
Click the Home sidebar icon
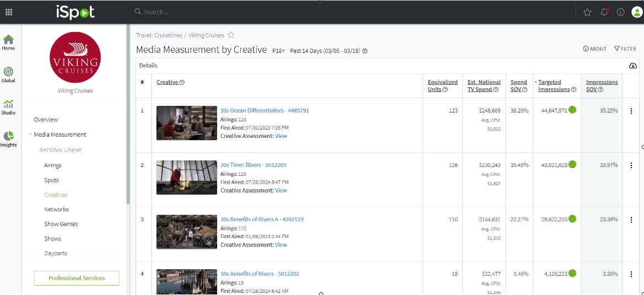coord(8,42)
